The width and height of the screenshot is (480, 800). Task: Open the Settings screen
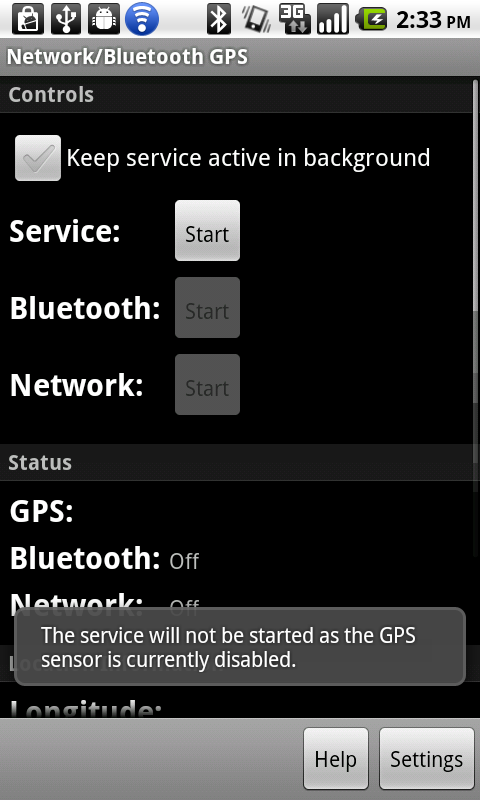[426, 759]
